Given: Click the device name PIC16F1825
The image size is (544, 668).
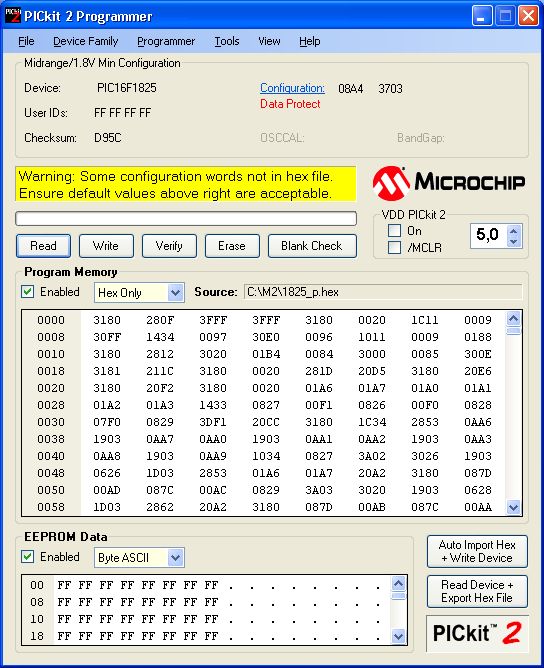Looking at the screenshot, I should 127,88.
